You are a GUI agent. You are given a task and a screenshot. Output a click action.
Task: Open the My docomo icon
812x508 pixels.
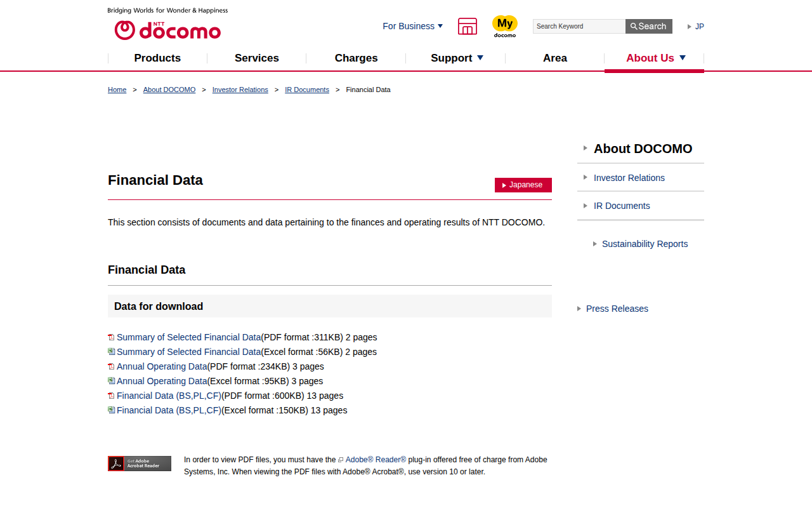[505, 26]
